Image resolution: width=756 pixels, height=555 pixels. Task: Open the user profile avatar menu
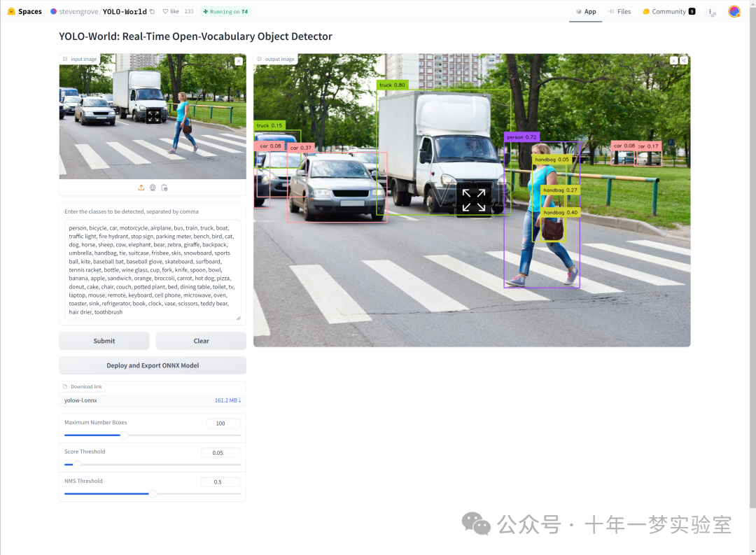pos(734,12)
